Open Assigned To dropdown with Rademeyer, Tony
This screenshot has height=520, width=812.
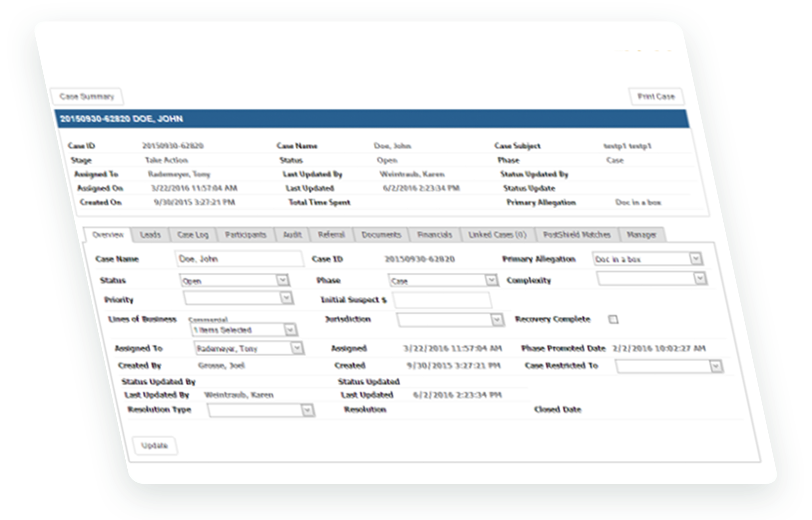pos(249,349)
